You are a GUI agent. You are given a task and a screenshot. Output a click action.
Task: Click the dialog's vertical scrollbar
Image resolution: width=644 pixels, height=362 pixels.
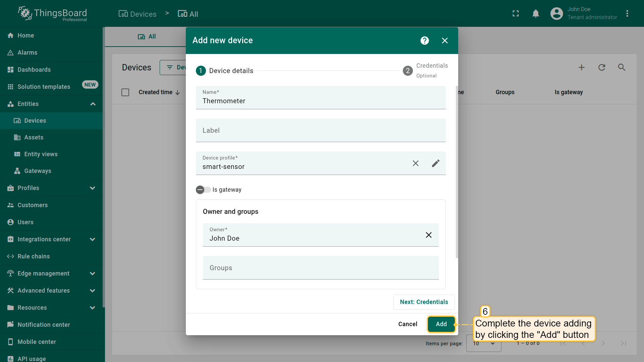click(457, 172)
